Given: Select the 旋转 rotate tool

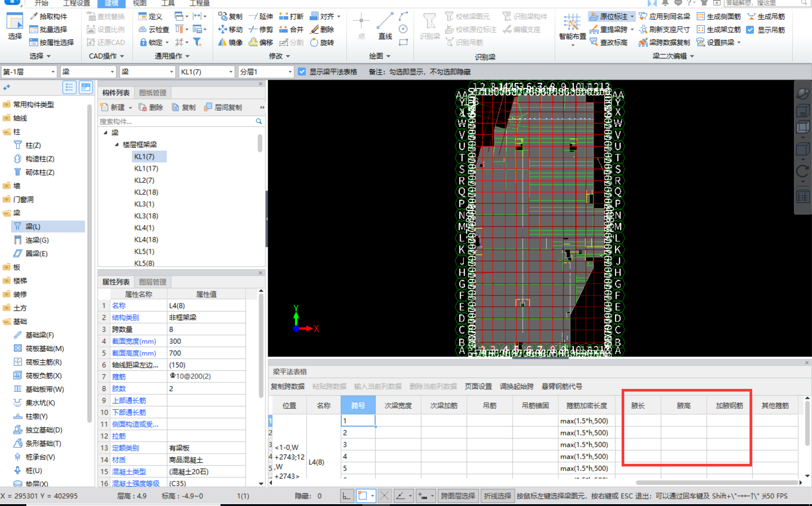Looking at the screenshot, I should [x=322, y=42].
